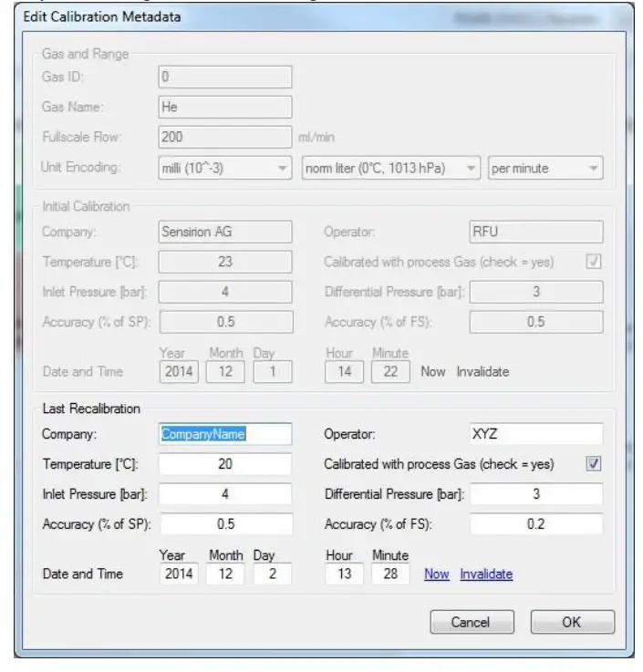Click Invalidate in Initial Calibration section
Viewport: 643px width, 672px height.
(x=482, y=372)
